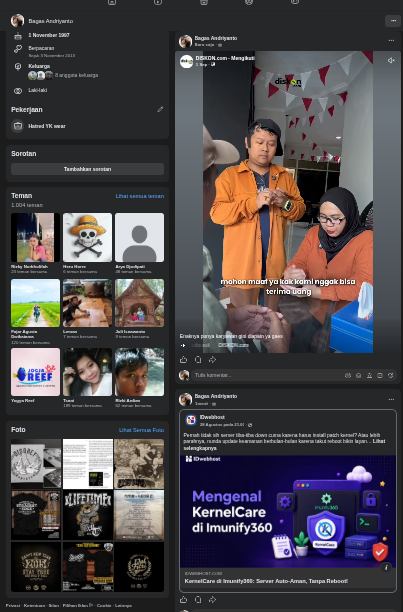403x612 pixels.
Task: Play the DISKON.com video with orange jacket man
Action: 288,202
